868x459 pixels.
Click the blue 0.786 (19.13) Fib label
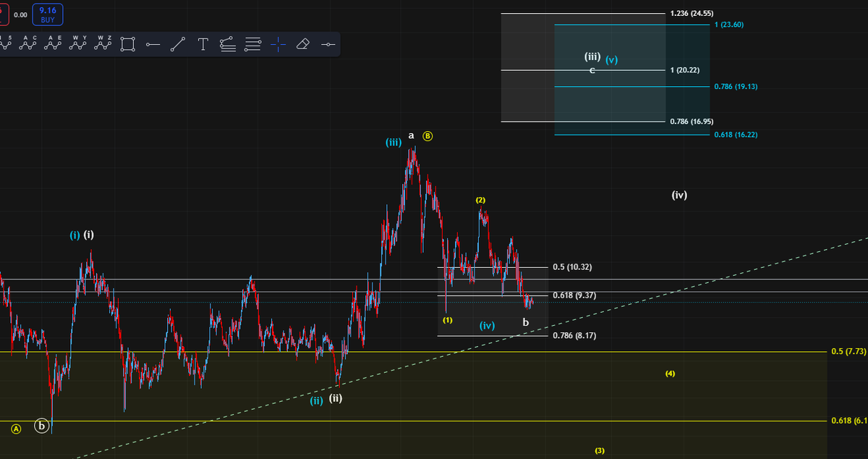pos(735,87)
